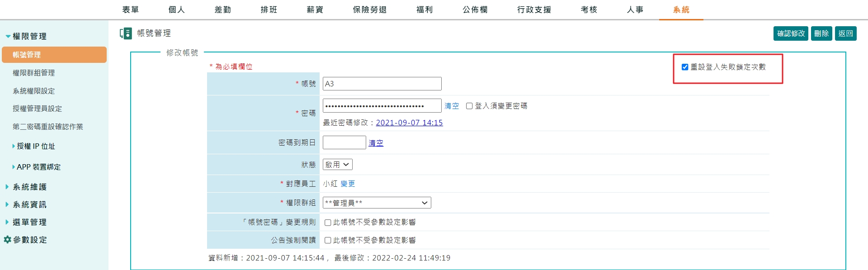
Task: Click the 帳號管理 page header icon
Action: coord(126,33)
